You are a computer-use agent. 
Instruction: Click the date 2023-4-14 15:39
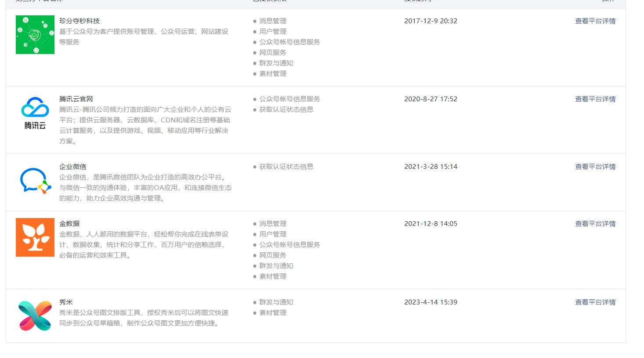[431, 302]
